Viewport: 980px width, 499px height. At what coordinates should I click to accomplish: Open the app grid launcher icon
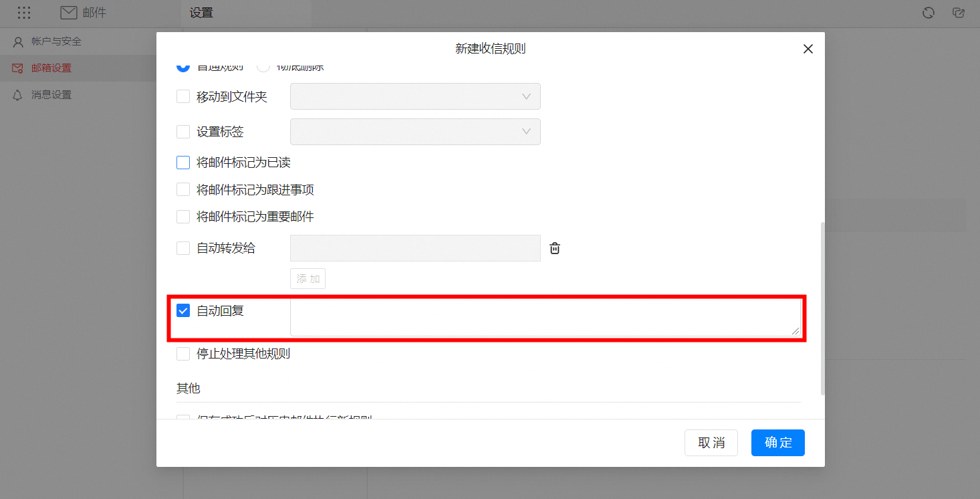click(x=24, y=13)
